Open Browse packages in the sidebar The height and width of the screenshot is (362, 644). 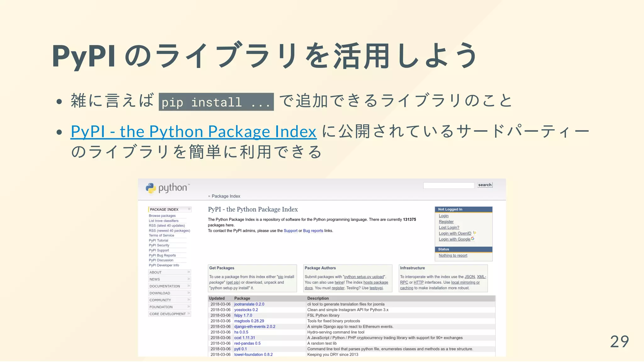(162, 216)
